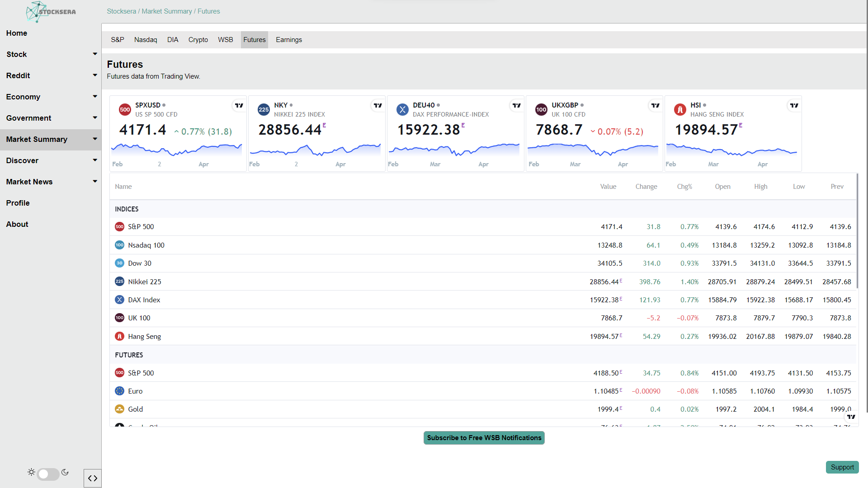
Task: Switch to the Crypto tab
Action: pyautogui.click(x=198, y=40)
